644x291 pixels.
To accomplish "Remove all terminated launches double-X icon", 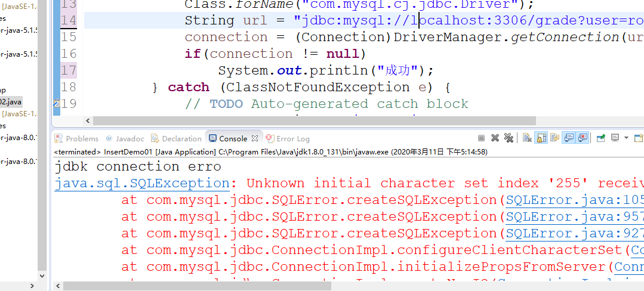I will click(x=509, y=138).
